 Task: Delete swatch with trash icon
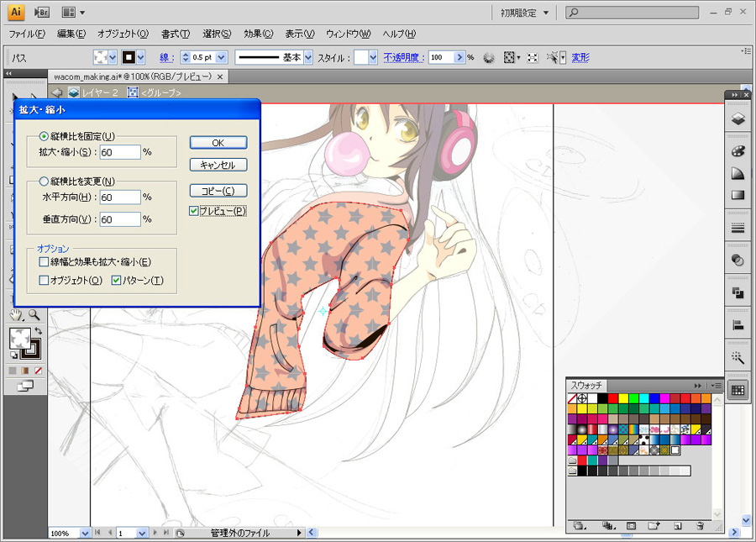tap(700, 526)
